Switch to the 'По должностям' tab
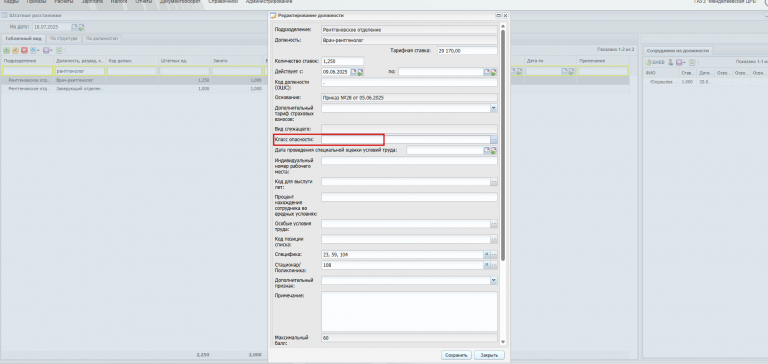 101,38
